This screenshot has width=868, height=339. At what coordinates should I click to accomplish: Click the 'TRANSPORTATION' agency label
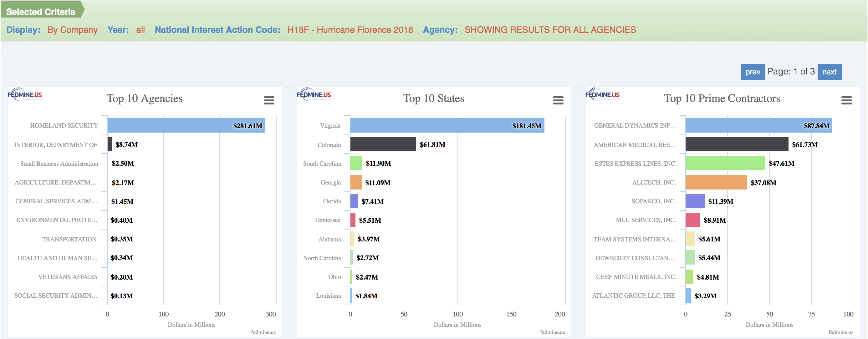69,239
